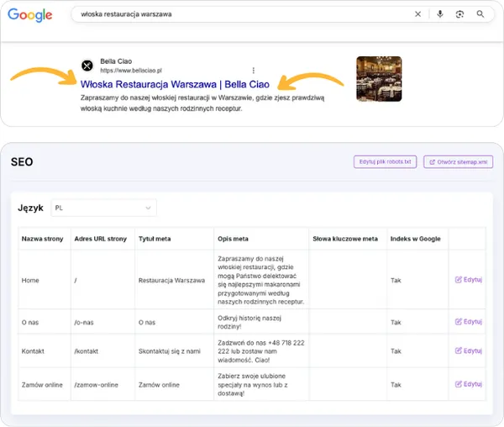This screenshot has width=504, height=427.
Task: Open image search with Google Lens icon
Action: 459,14
